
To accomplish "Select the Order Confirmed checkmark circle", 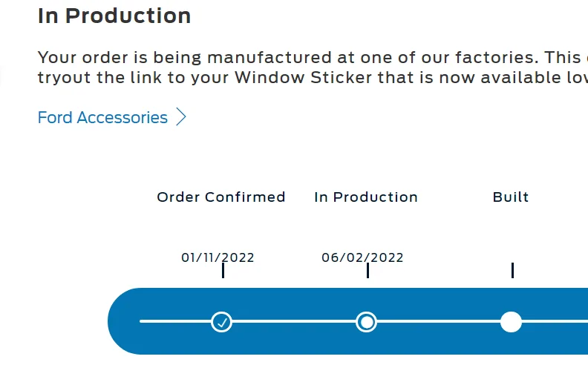I will (x=221, y=322).
